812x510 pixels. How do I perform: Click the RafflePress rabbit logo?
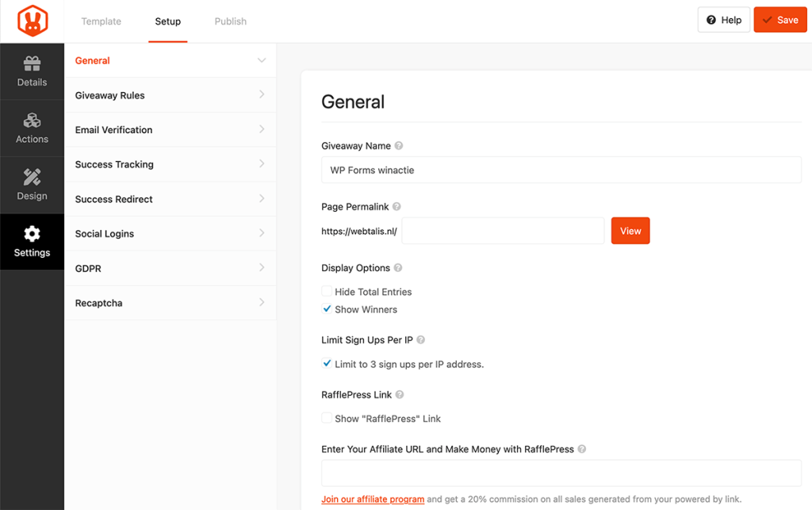tap(32, 21)
